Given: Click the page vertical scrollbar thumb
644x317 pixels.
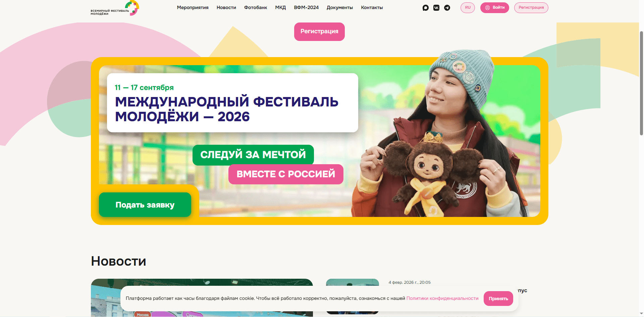Looking at the screenshot, I should (x=641, y=83).
